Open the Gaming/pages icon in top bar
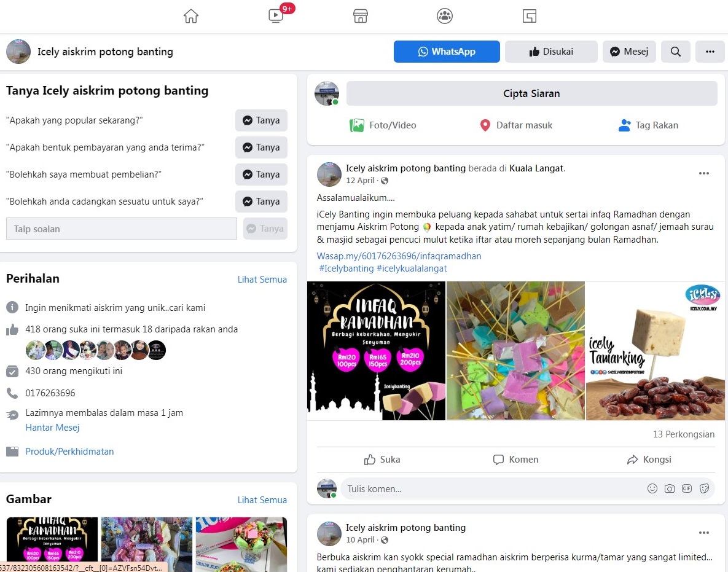This screenshot has width=728, height=572. [530, 16]
